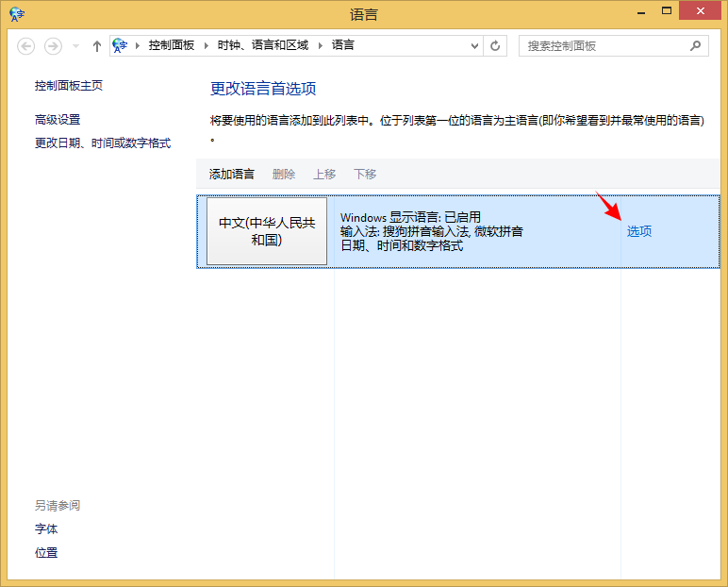Open the address bar history dropdown
Image resolution: width=728 pixels, height=587 pixels.
(474, 45)
